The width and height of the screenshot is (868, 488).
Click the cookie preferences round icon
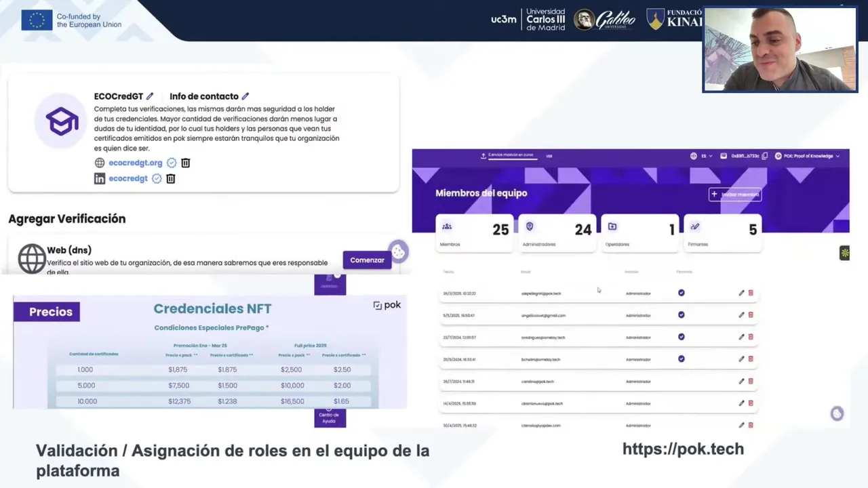tap(398, 252)
